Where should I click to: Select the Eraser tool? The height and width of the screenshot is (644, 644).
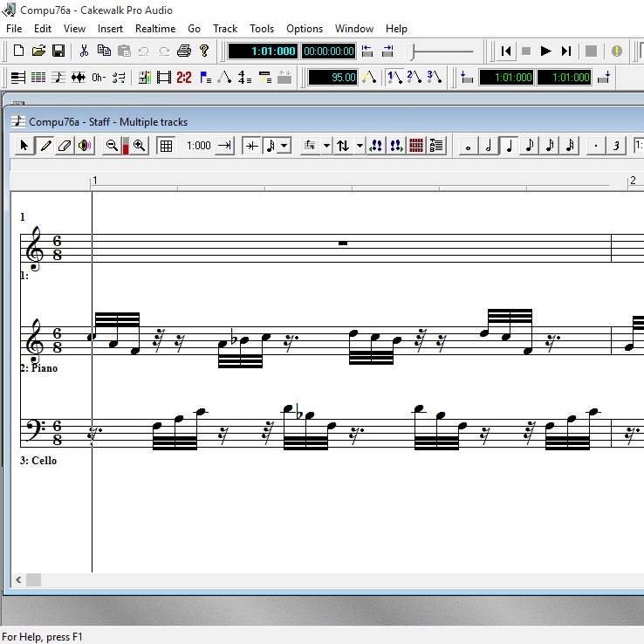[x=64, y=146]
